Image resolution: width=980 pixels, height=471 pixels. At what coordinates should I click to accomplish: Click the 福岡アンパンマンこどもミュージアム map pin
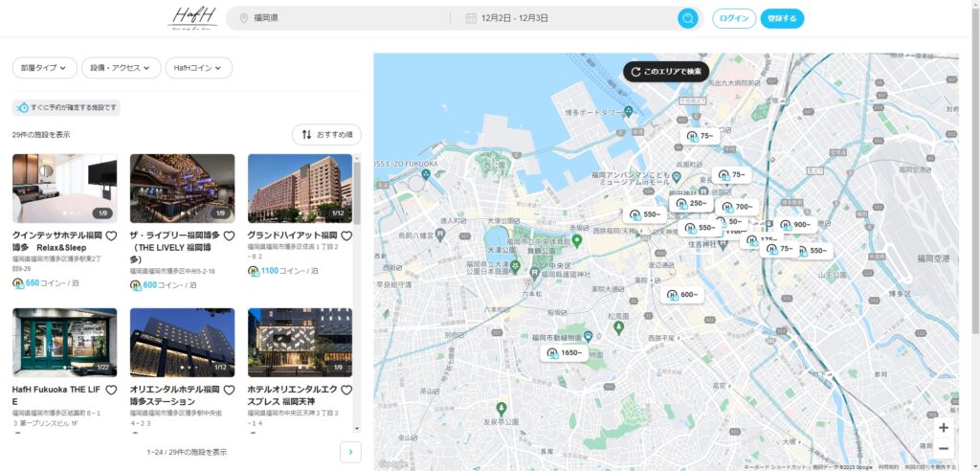(678, 176)
